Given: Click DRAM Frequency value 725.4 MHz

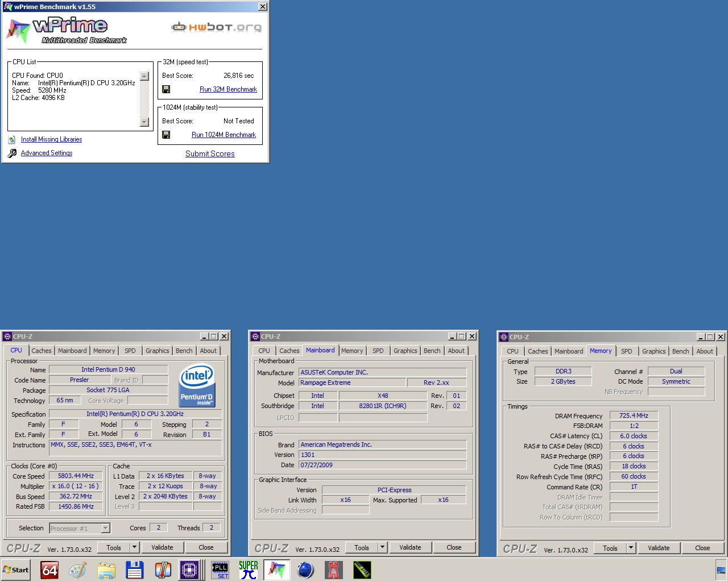Looking at the screenshot, I should pos(634,415).
